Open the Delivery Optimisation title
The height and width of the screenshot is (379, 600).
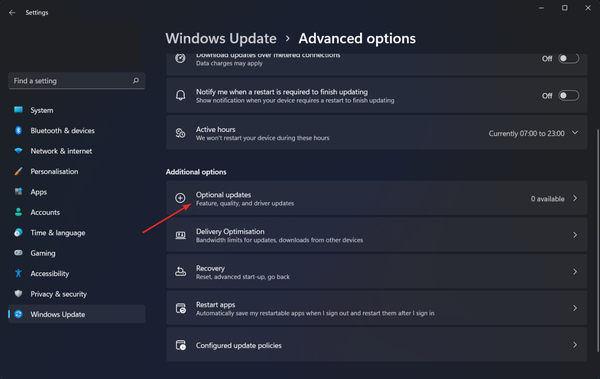tap(230, 231)
